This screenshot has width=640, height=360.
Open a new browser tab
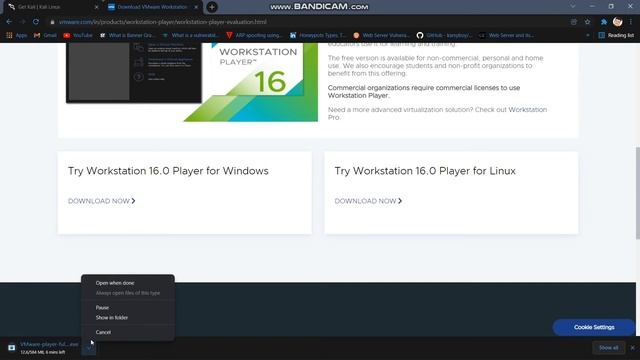coord(211,7)
